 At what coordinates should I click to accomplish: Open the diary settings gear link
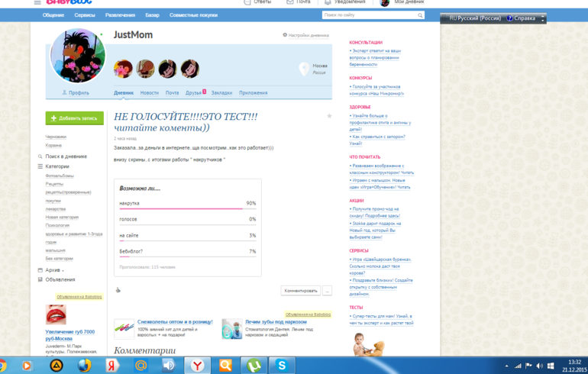click(x=305, y=35)
